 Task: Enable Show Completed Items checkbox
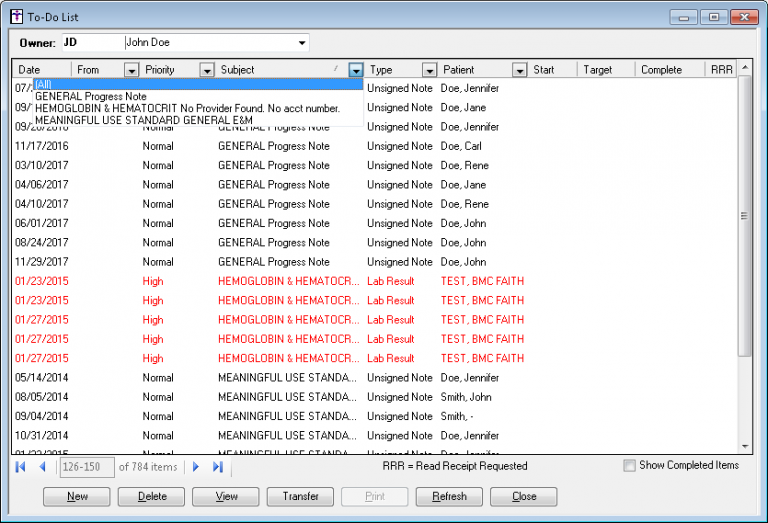pyautogui.click(x=629, y=466)
